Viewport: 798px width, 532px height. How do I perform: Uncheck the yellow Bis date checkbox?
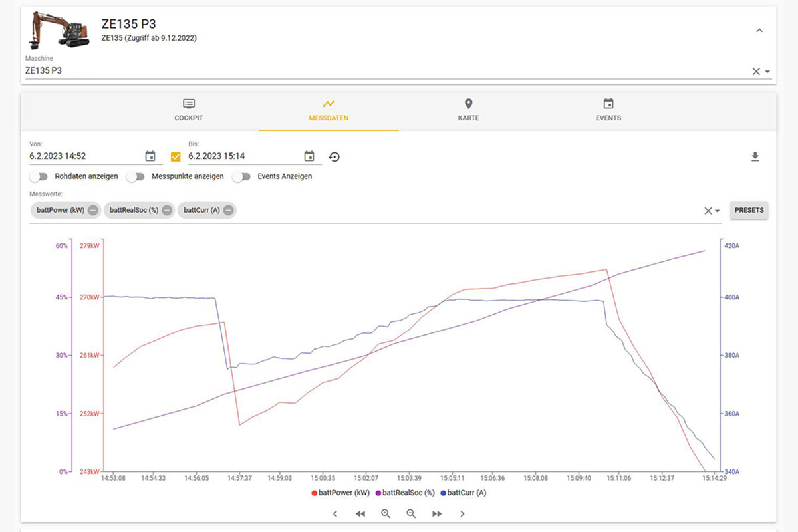(176, 157)
